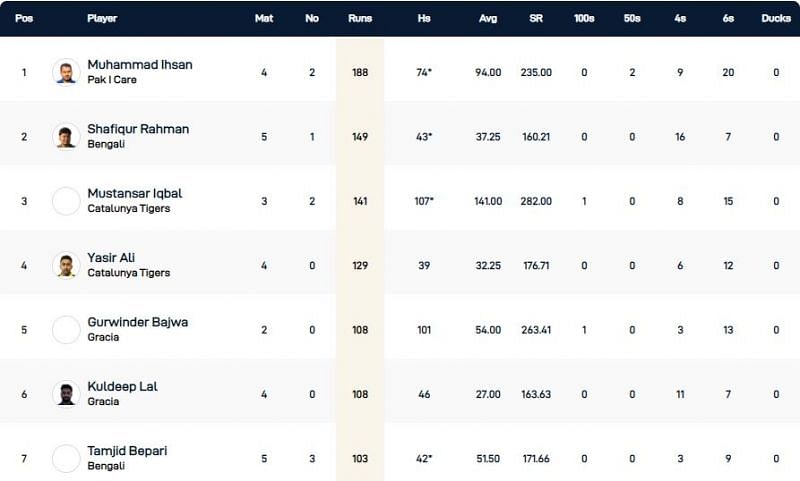The width and height of the screenshot is (800, 481).
Task: Click Mustansar Iqbal's blank avatar circle
Action: [x=66, y=200]
